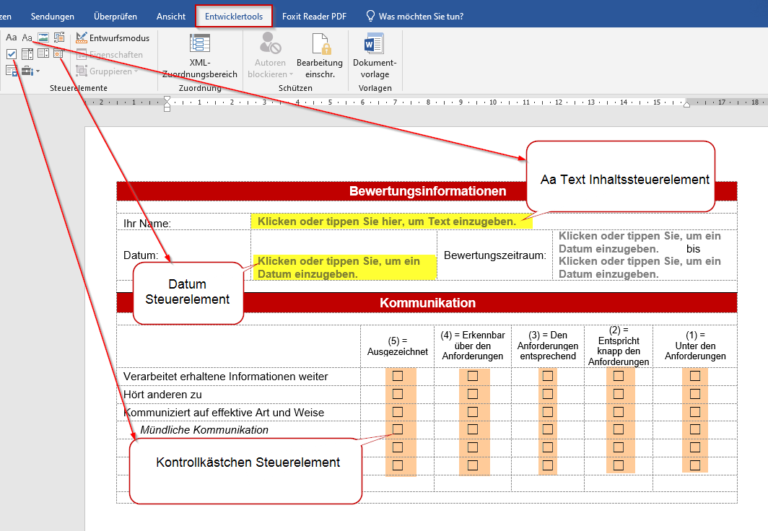Insert a Combo Box content control
The image size is (768, 531).
point(27,54)
